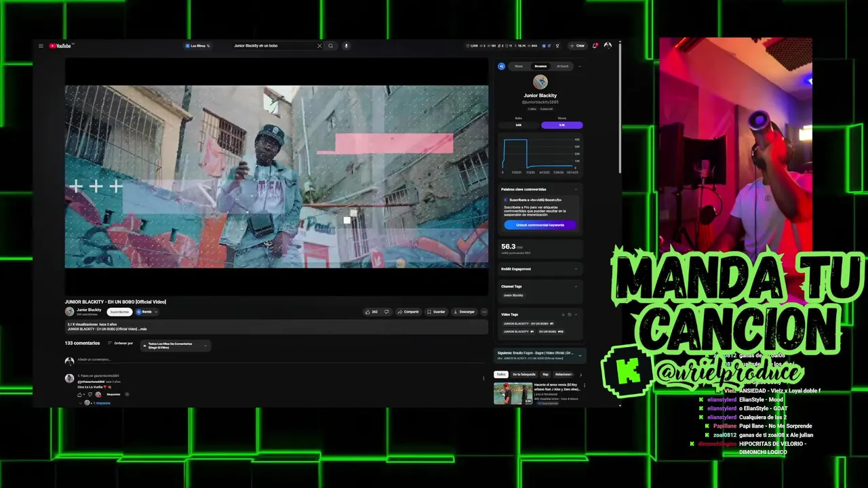The height and width of the screenshot is (488, 868).
Task: Open YouTube notifications bell
Action: pyautogui.click(x=595, y=46)
